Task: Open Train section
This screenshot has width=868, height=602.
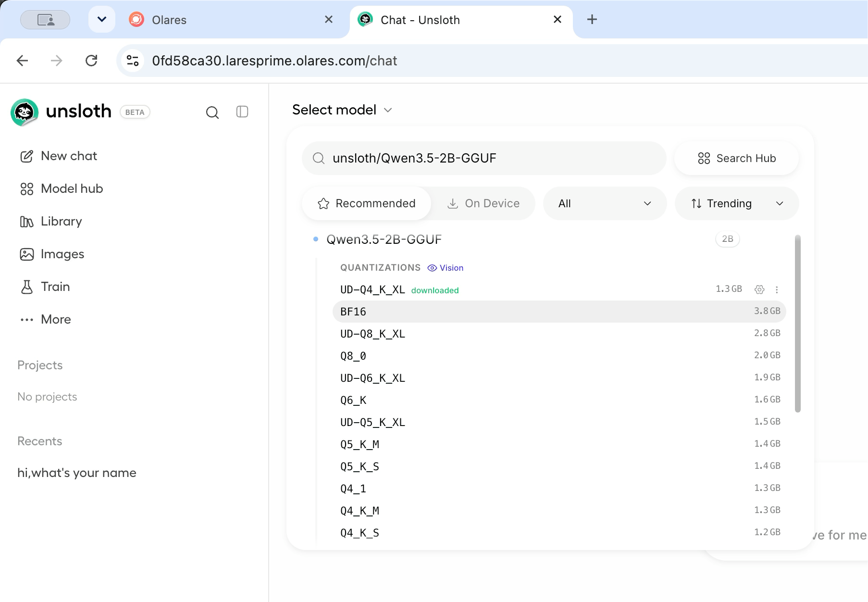Action: click(45, 287)
